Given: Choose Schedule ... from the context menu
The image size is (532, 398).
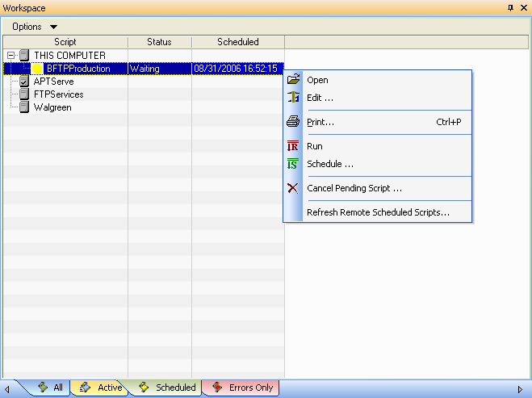Looking at the screenshot, I should [x=377, y=164].
